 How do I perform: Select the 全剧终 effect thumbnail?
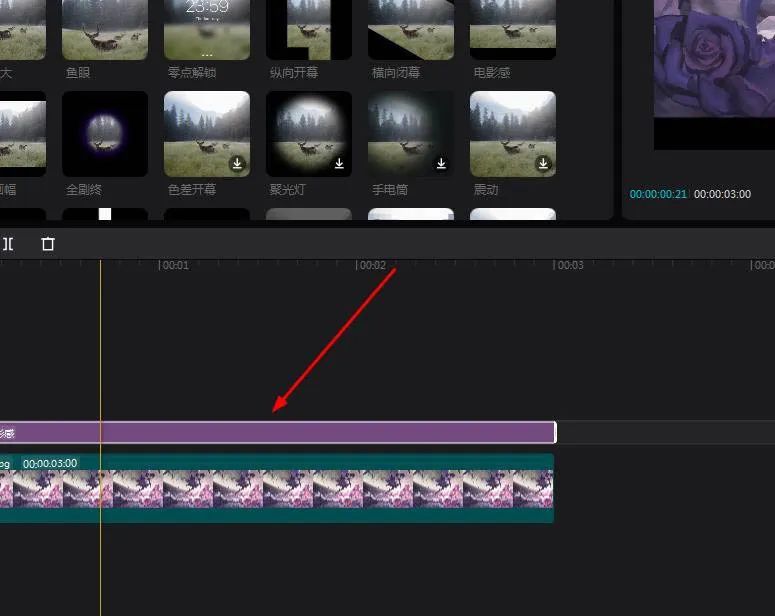[105, 134]
